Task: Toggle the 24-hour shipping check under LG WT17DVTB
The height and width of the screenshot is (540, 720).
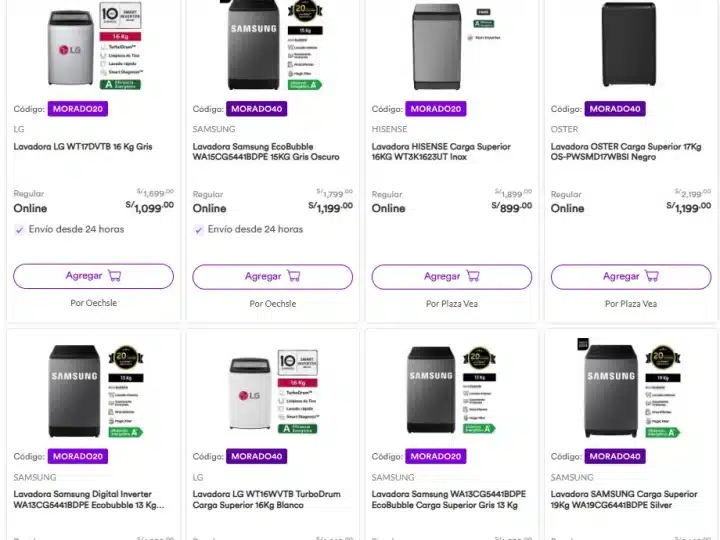Action: pyautogui.click(x=20, y=229)
